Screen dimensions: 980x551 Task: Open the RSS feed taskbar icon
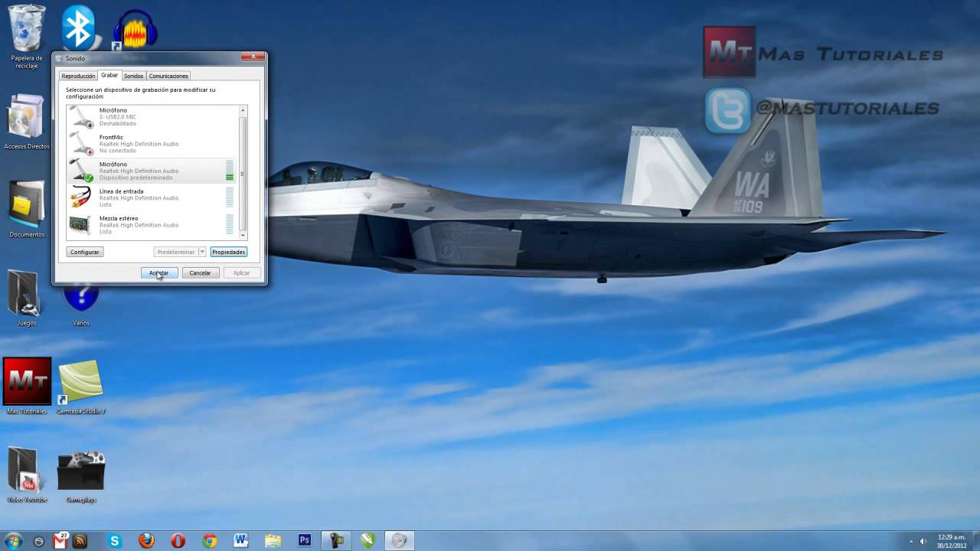click(x=80, y=541)
